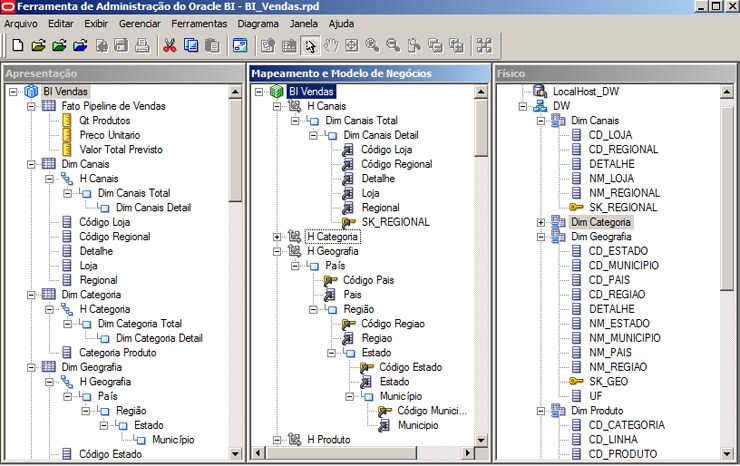The image size is (740, 466).
Task: Click the green BI Vendas cube icon in Business Model
Action: point(277,91)
